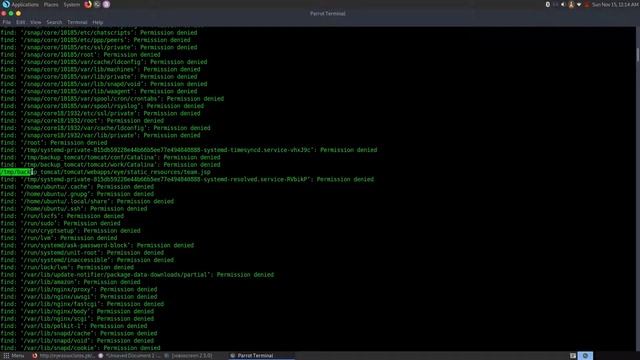The height and width of the screenshot is (360, 640).
Task: Click the '/snap/core18/1932/root' line
Action: point(82,121)
